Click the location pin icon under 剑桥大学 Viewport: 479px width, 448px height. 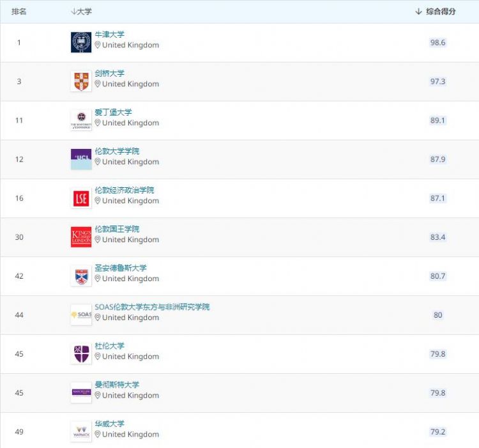[x=98, y=84]
